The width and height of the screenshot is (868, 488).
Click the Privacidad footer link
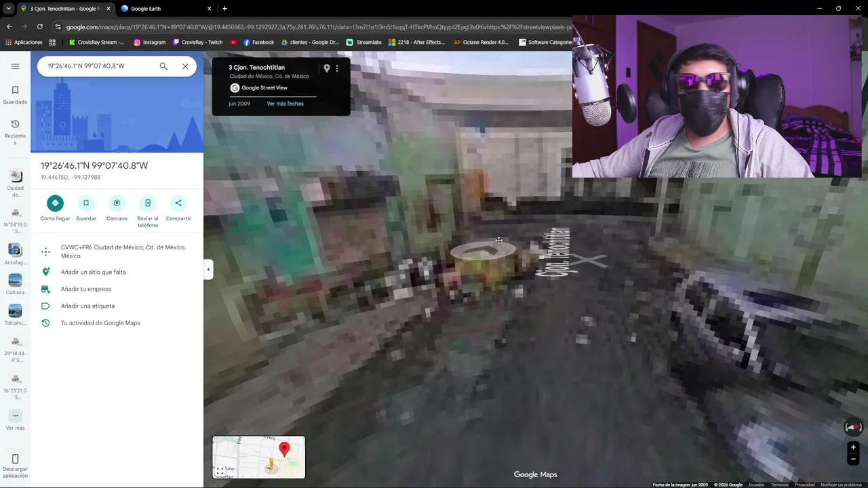pos(804,485)
